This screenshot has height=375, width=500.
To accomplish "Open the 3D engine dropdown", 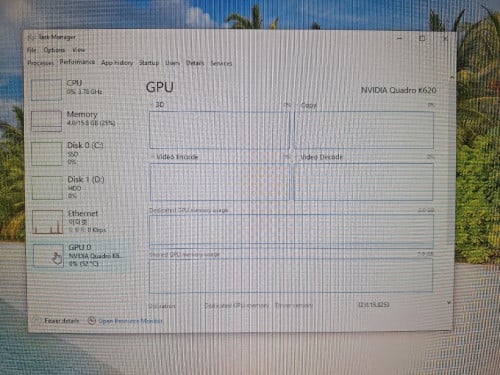I will 157,105.
